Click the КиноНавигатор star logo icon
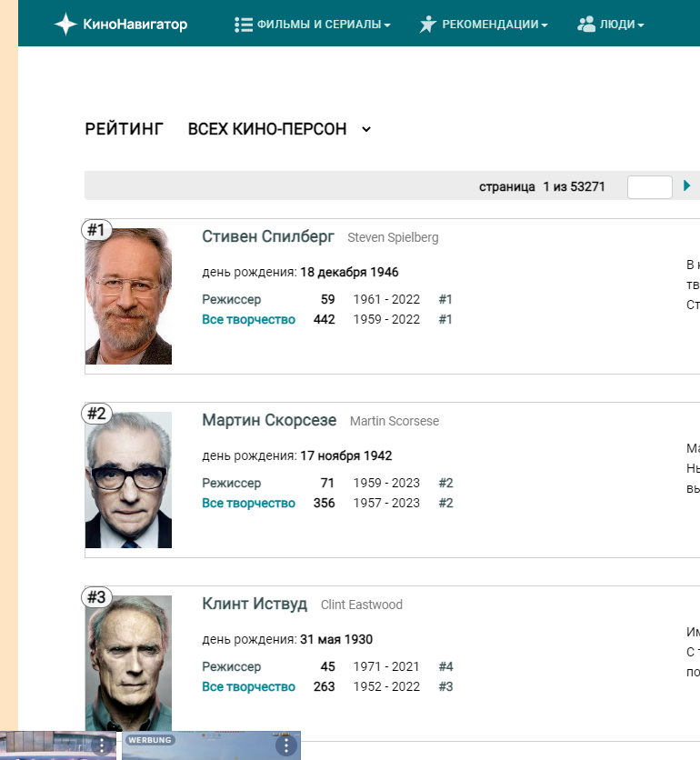This screenshot has width=700, height=760. click(x=65, y=25)
